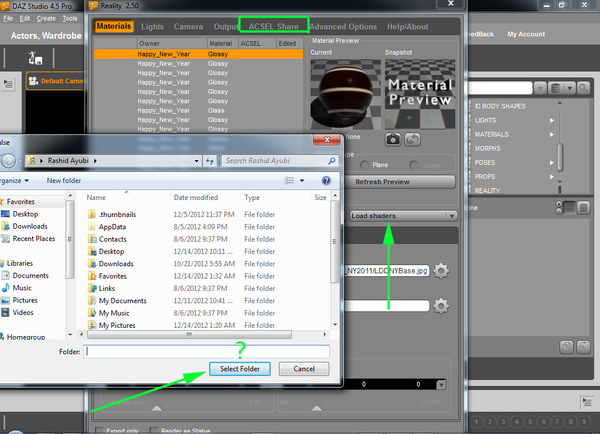Open the view mode dropdown arrow
Image resolution: width=600 pixels, height=434 pixels.
pyautogui.click(x=302, y=180)
